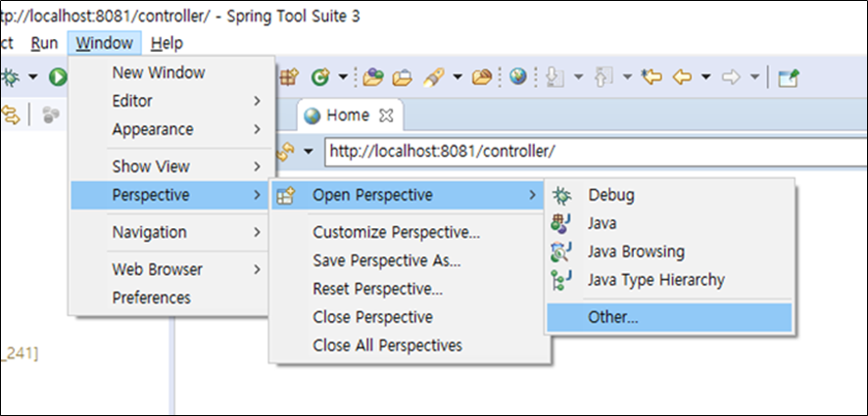
Task: Close the Home browser tab
Action: pyautogui.click(x=385, y=116)
